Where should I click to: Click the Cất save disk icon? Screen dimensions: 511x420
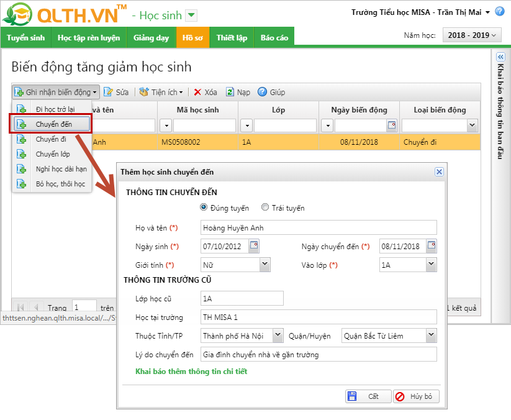352,396
